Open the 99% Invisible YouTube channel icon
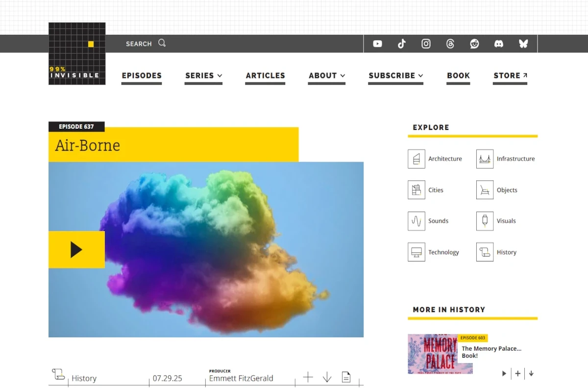The image size is (588, 392). (x=377, y=44)
